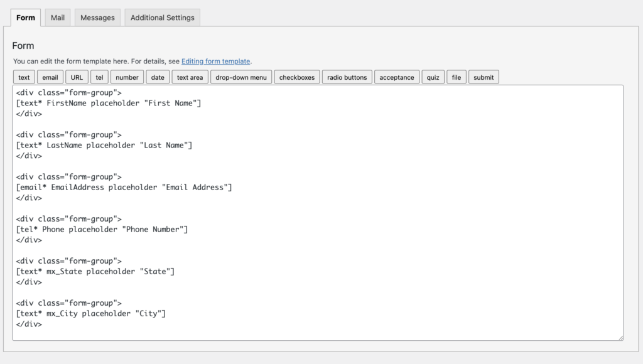Open the Additional Settings tab
The image size is (643, 364).
[162, 17]
